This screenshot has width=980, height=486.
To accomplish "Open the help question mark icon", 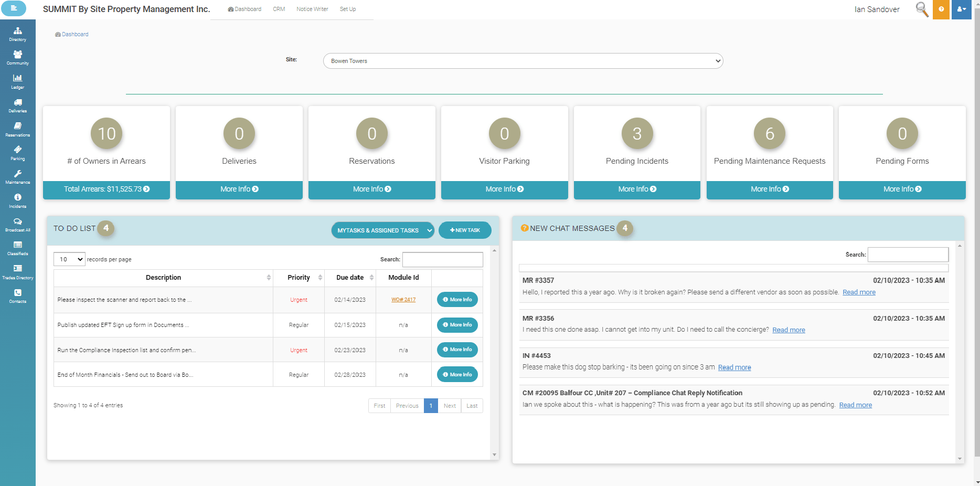I will 941,9.
